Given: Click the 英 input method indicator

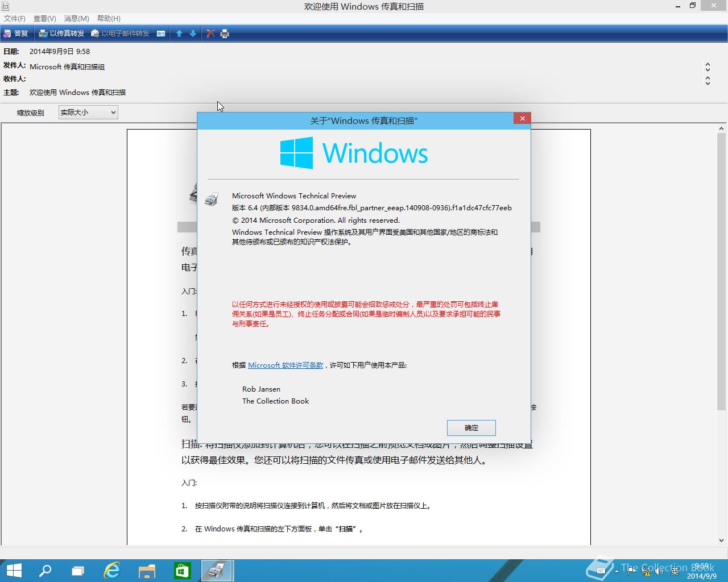Looking at the screenshot, I should (675, 571).
